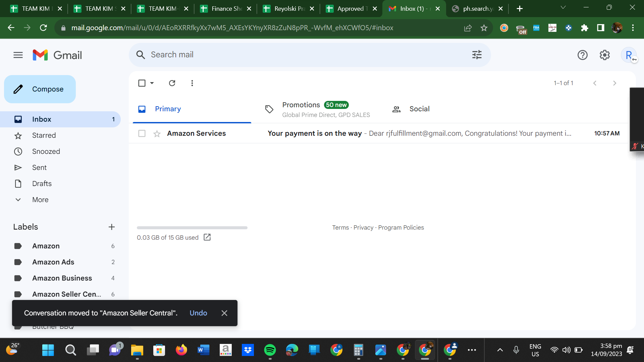Open Word from the taskbar
This screenshot has height=362, width=644.
click(x=204, y=350)
